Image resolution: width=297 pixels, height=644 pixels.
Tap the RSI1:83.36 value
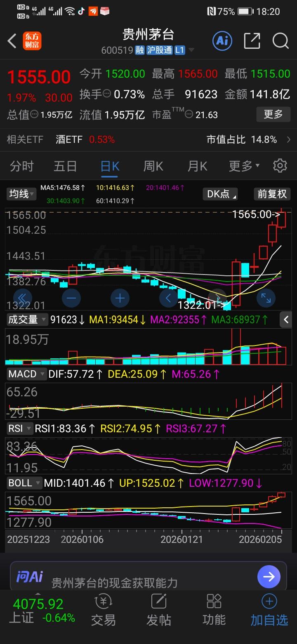[x=66, y=429]
